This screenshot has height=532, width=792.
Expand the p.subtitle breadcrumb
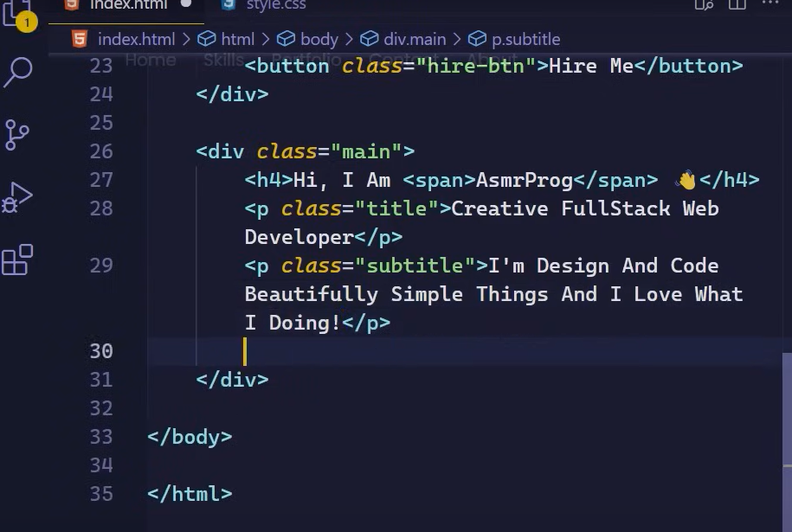525,39
